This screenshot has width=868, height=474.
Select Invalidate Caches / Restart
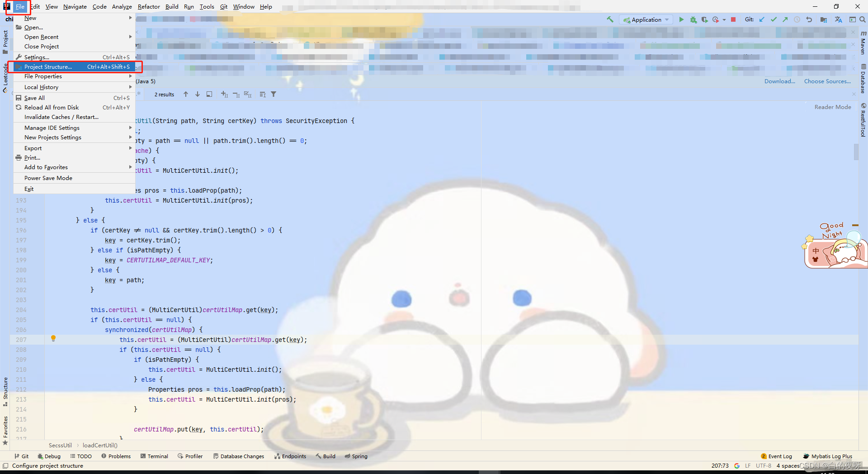(x=75, y=117)
